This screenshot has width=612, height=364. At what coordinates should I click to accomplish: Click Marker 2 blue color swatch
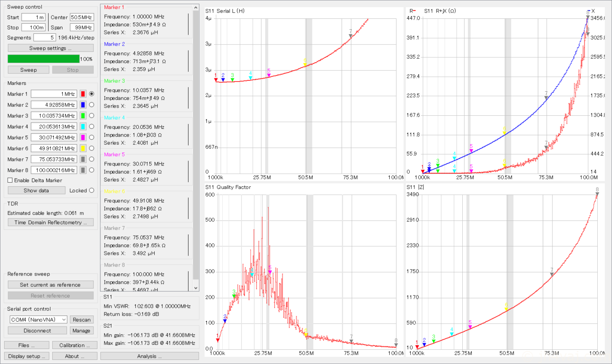click(x=83, y=105)
